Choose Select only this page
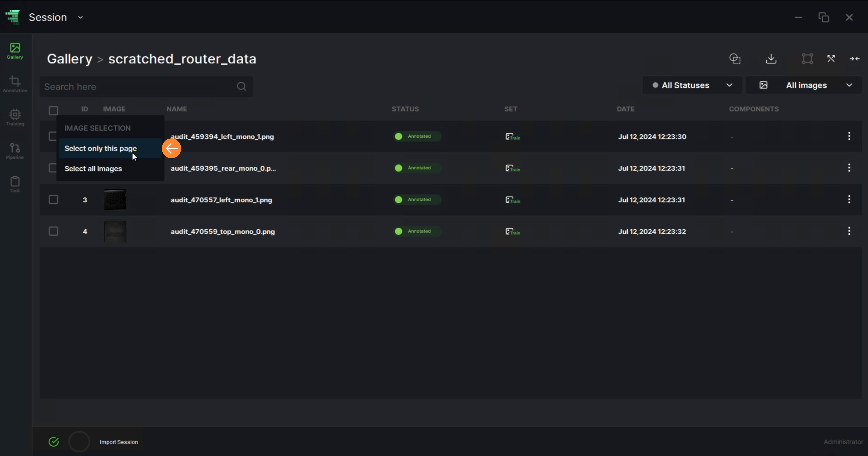This screenshot has width=868, height=456. click(110, 148)
